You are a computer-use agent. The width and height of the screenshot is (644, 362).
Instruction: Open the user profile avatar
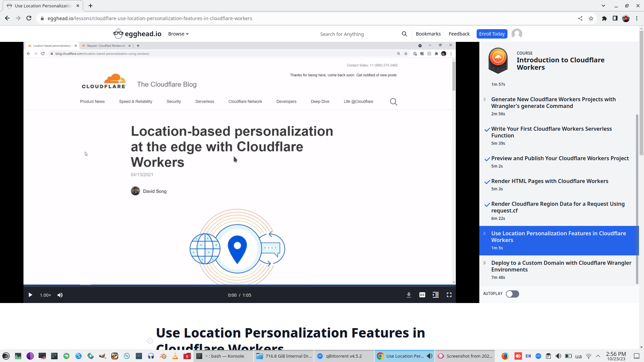[517, 34]
